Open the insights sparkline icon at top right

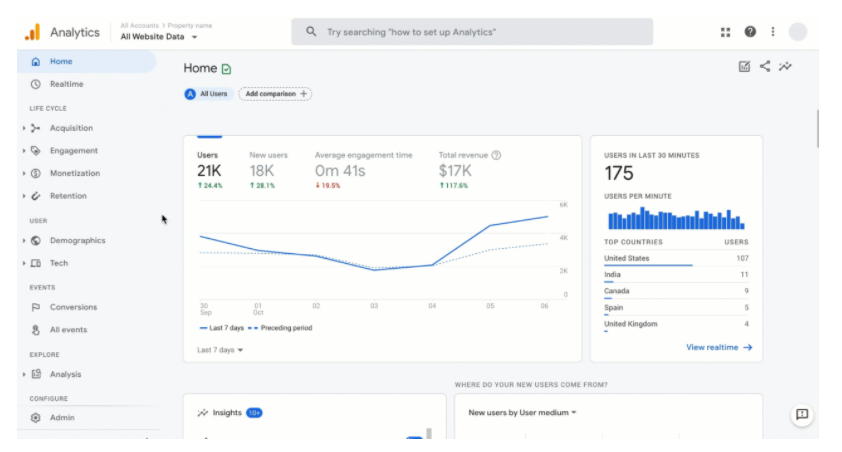coord(786,67)
